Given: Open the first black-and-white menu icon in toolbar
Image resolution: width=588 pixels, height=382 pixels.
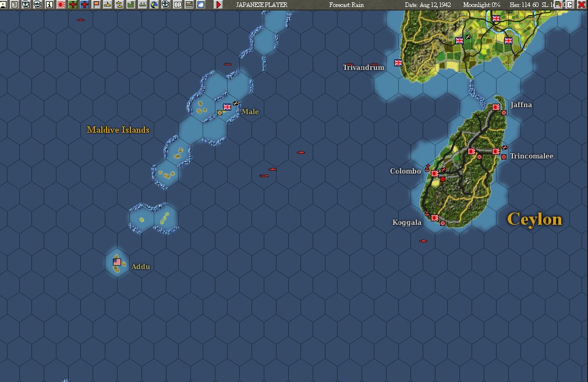Looking at the screenshot, I should point(3,5).
